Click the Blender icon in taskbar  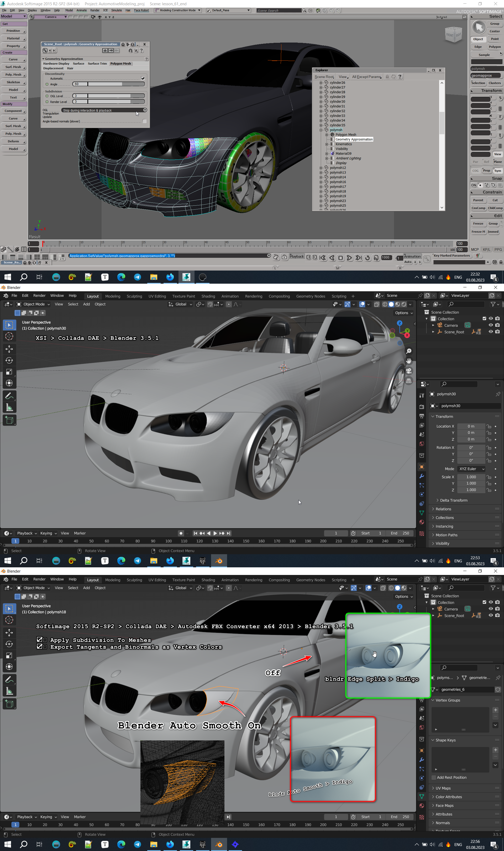(219, 561)
